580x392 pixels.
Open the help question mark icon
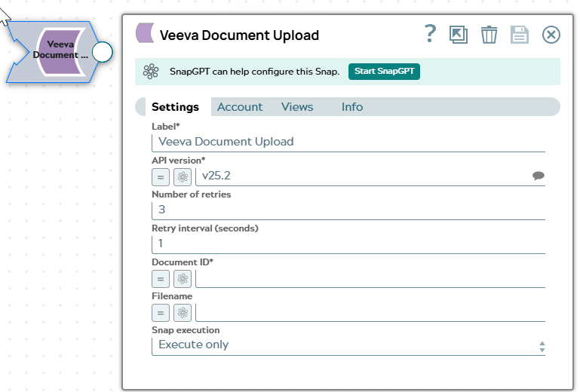tap(430, 34)
